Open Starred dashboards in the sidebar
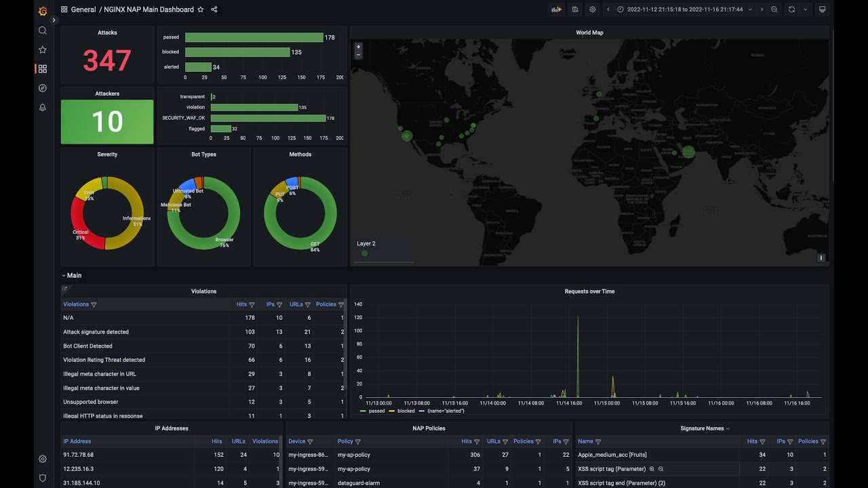 pos(43,49)
